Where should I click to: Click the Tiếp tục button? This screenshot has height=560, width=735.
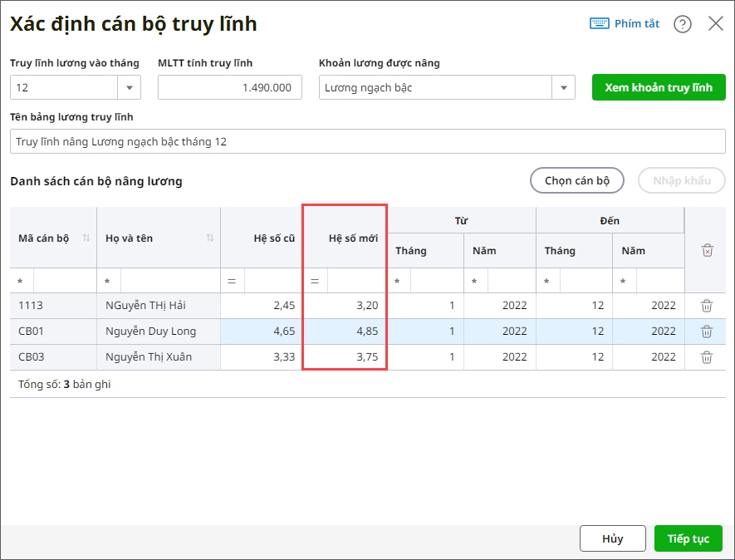click(x=688, y=538)
